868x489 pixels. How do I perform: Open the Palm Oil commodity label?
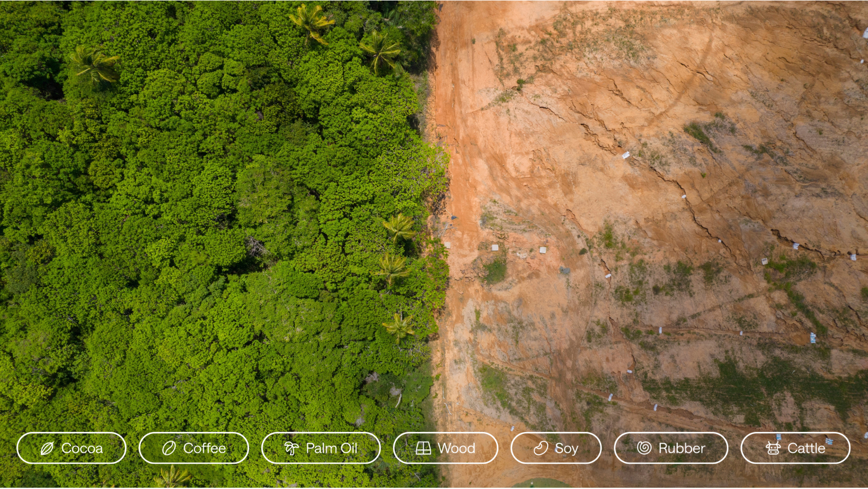[x=331, y=448]
